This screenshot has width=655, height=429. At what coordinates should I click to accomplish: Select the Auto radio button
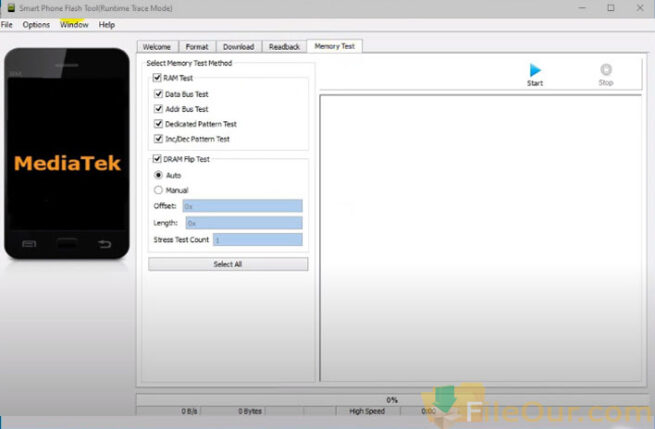[158, 175]
